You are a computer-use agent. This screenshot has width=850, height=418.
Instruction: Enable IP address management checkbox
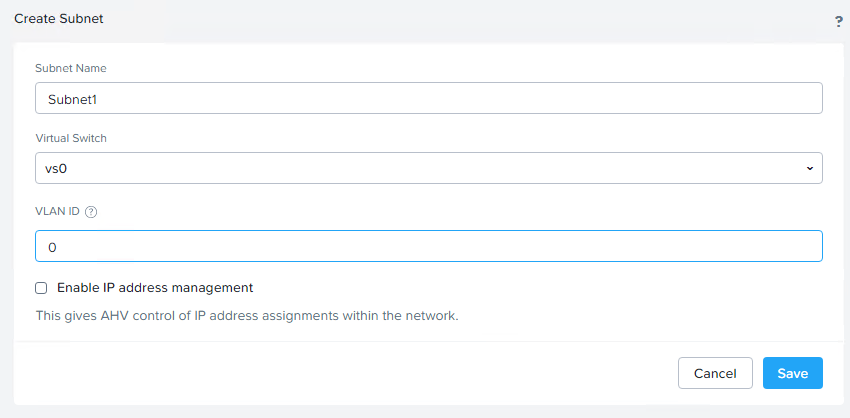41,288
